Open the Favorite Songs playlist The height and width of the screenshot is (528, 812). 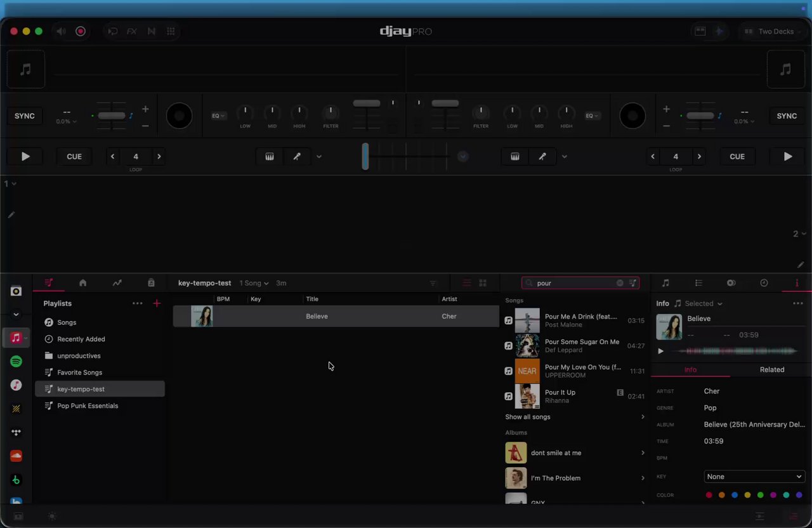point(100,373)
